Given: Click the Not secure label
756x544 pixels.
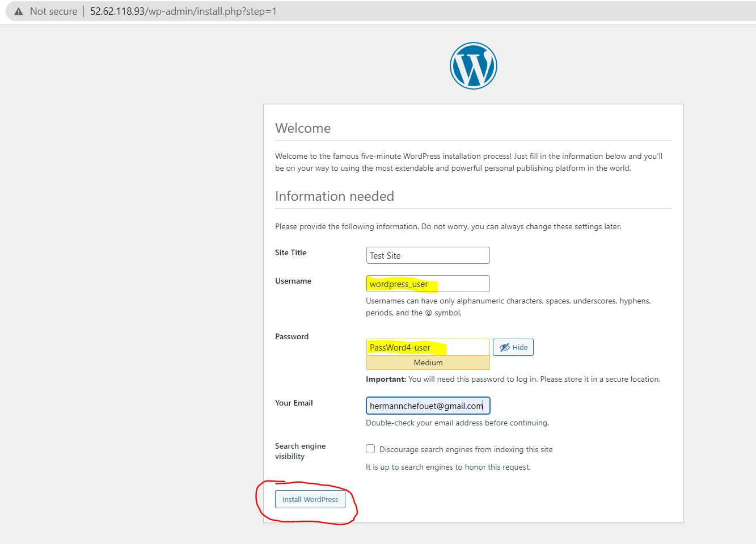Looking at the screenshot, I should (x=53, y=11).
